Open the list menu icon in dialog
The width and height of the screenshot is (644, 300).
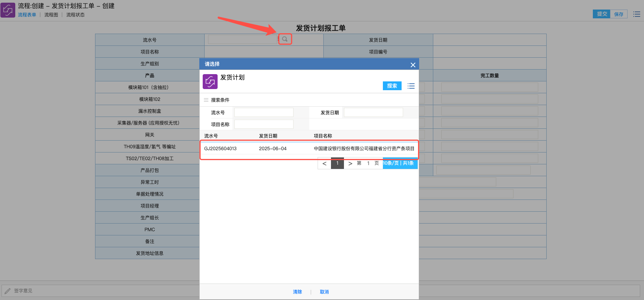coord(411,86)
